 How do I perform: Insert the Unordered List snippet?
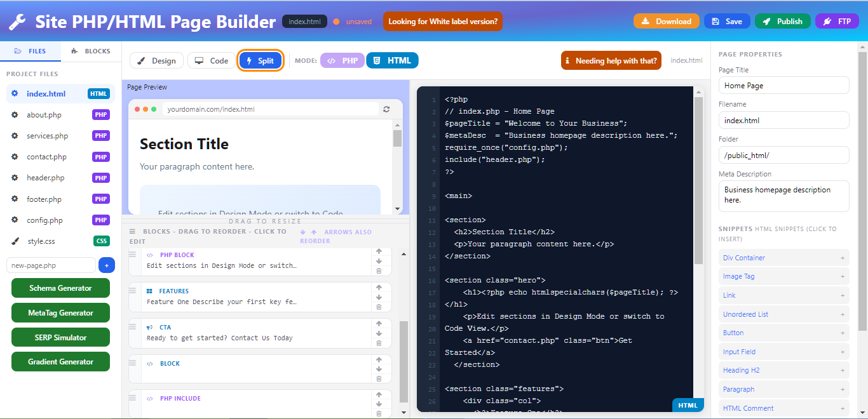(784, 314)
